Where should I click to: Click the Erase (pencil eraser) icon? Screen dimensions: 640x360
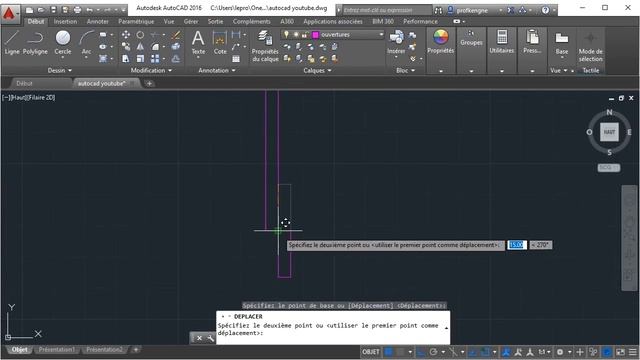point(176,35)
